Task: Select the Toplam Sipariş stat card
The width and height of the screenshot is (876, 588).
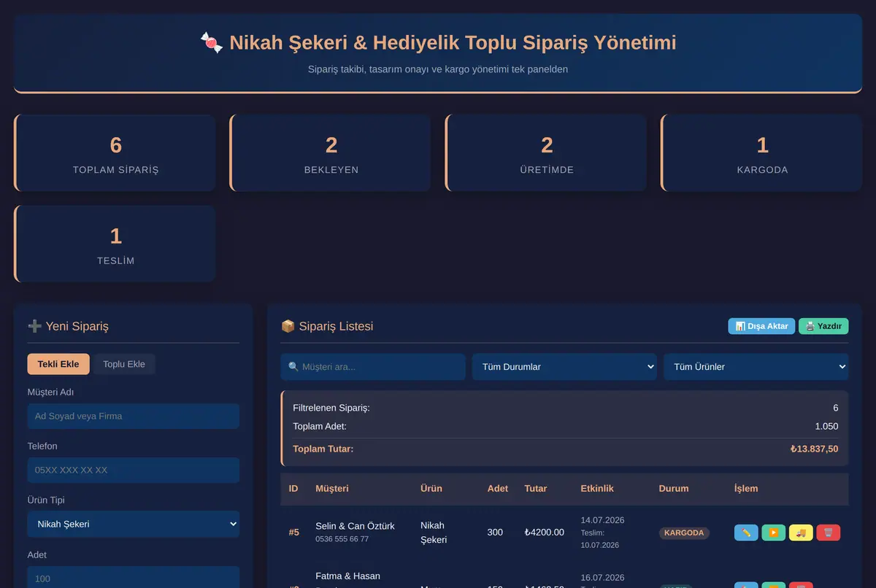Action: pyautogui.click(x=115, y=153)
